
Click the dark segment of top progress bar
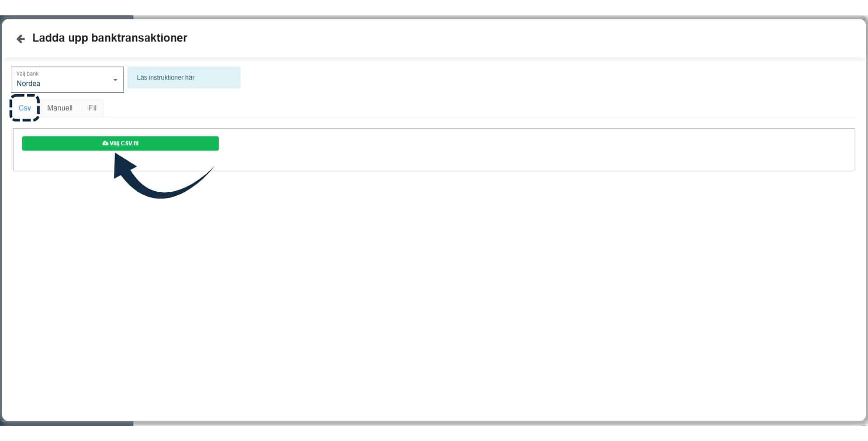tap(67, 17)
